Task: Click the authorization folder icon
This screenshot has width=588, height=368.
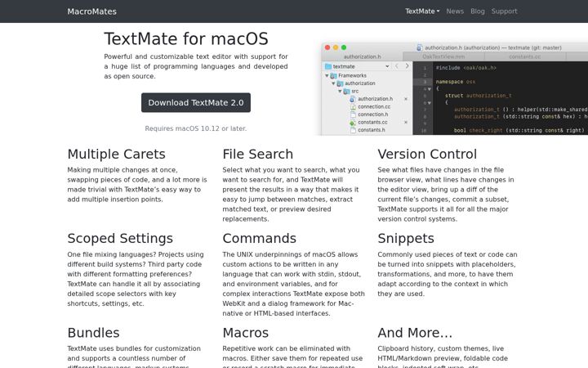Action: tap(340, 83)
